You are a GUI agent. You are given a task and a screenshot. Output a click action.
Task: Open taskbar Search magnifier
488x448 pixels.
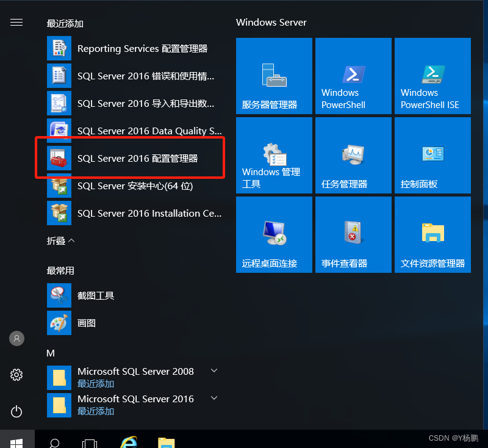point(55,443)
